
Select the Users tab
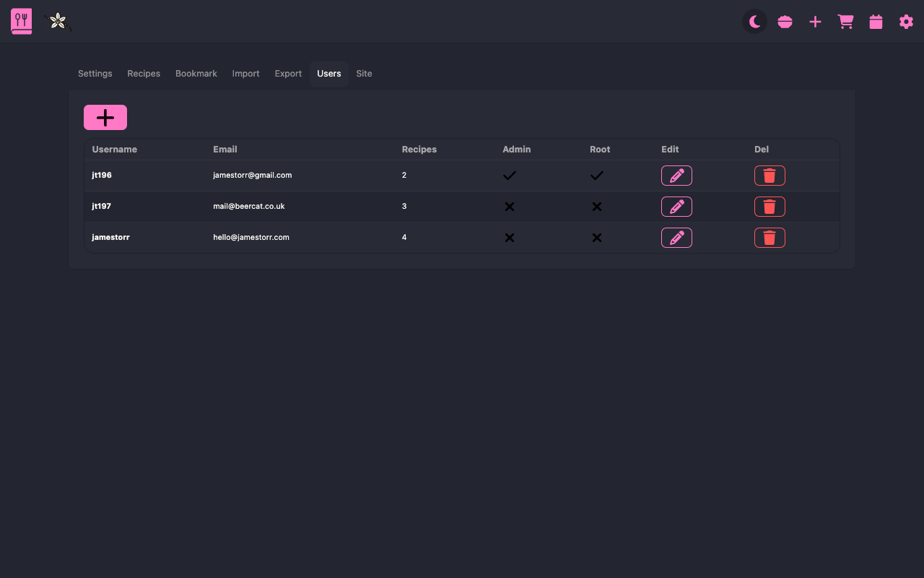[x=329, y=74]
